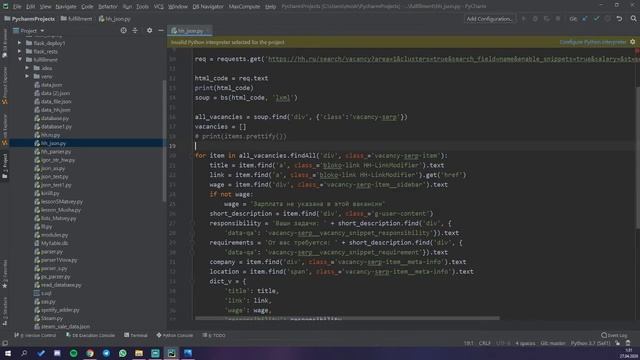640x360 pixels.
Task: Click the PycharmProjects breadcrumb
Action: point(29,19)
